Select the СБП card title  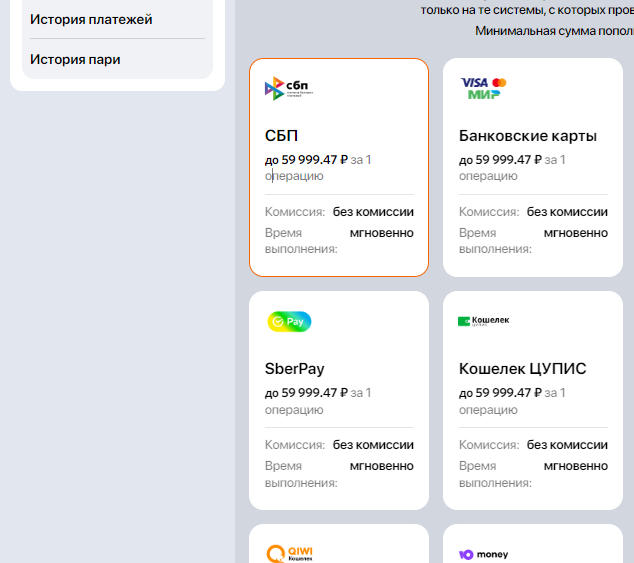pyautogui.click(x=281, y=136)
